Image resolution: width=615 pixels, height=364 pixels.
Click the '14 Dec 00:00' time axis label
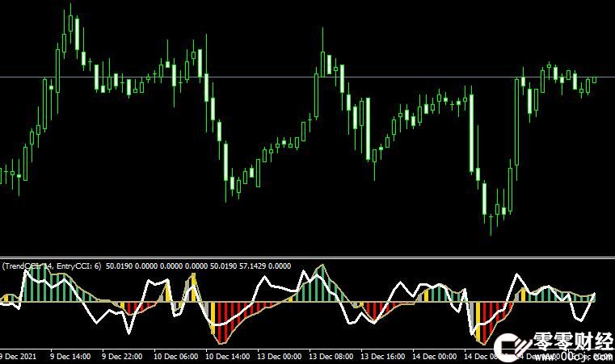point(435,357)
